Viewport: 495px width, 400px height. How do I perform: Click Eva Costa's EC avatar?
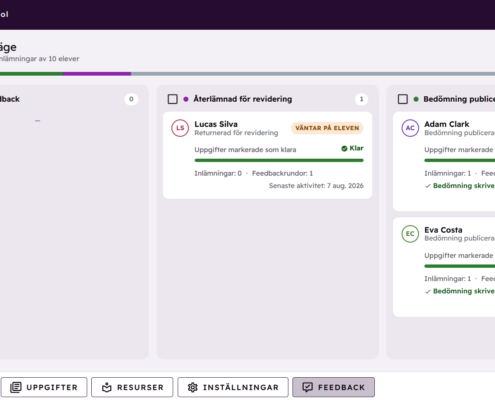pos(410,234)
